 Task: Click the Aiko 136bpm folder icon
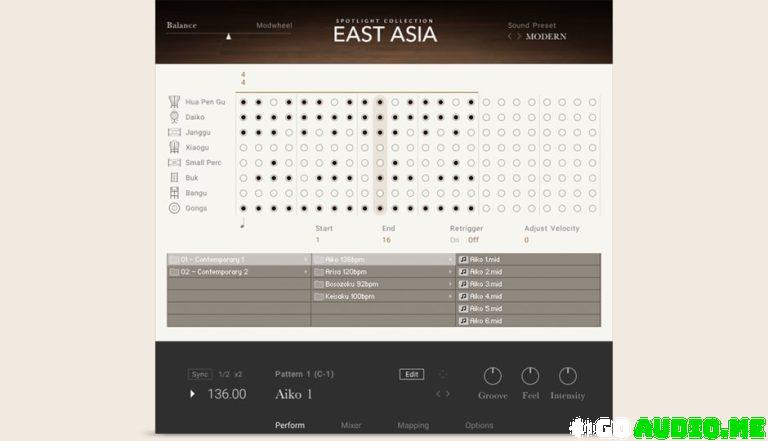click(319, 260)
